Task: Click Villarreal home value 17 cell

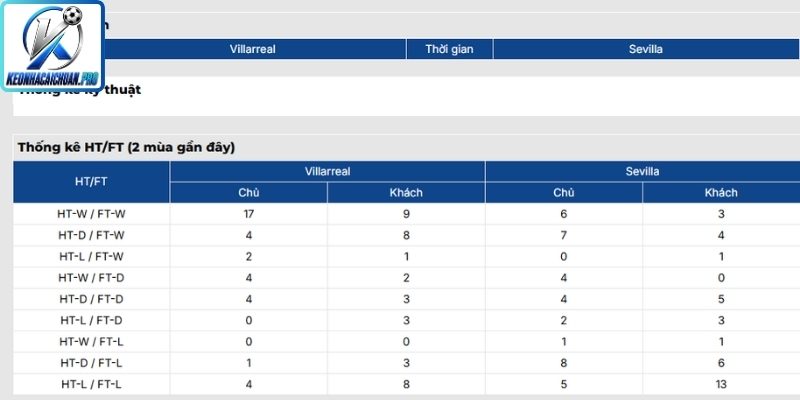Action: click(x=248, y=214)
